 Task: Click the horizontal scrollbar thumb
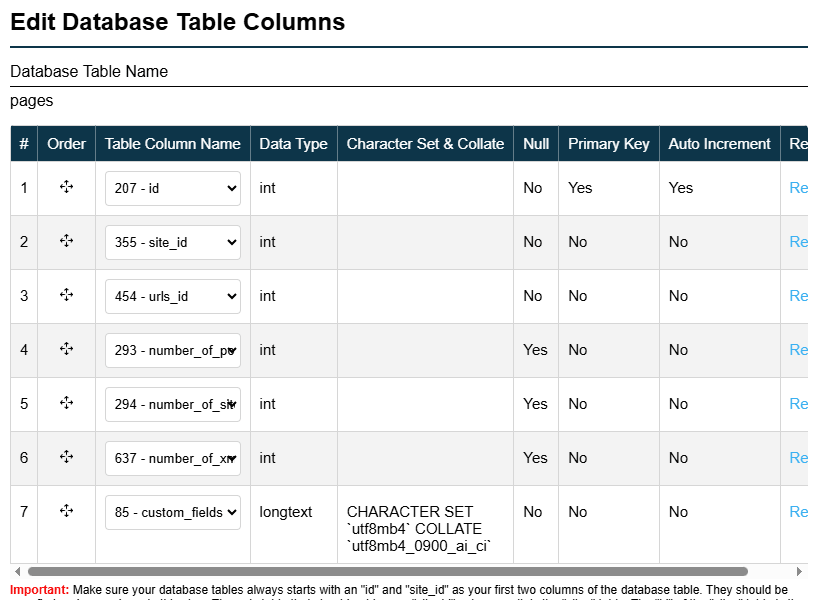[388, 571]
